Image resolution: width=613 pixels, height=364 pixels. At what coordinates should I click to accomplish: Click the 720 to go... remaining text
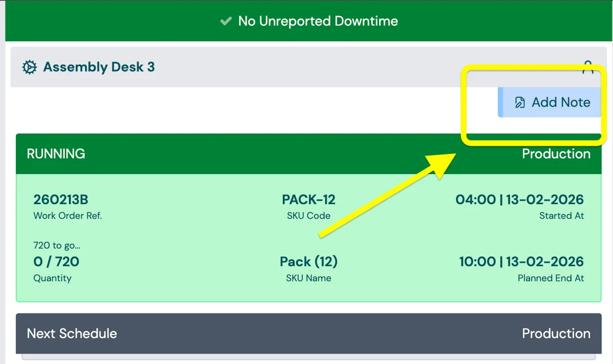pyautogui.click(x=57, y=245)
